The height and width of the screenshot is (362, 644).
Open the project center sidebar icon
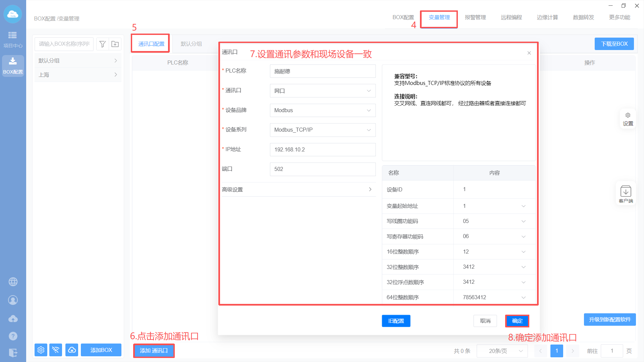(13, 39)
